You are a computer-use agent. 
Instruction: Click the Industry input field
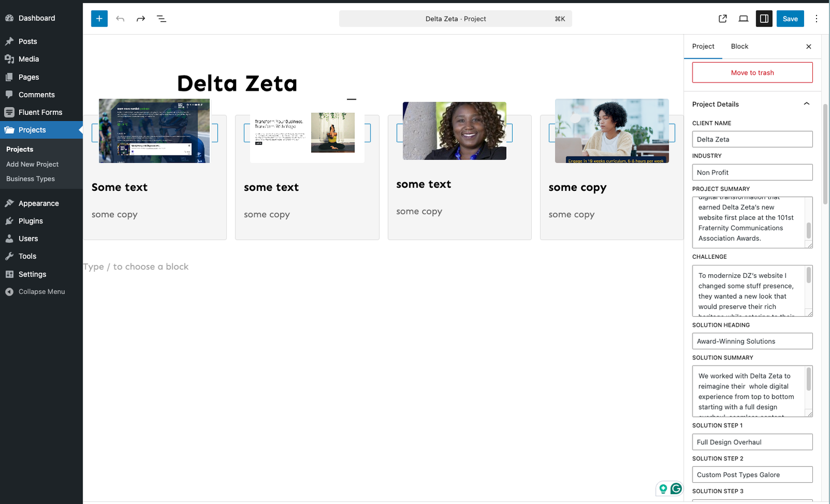pyautogui.click(x=752, y=172)
